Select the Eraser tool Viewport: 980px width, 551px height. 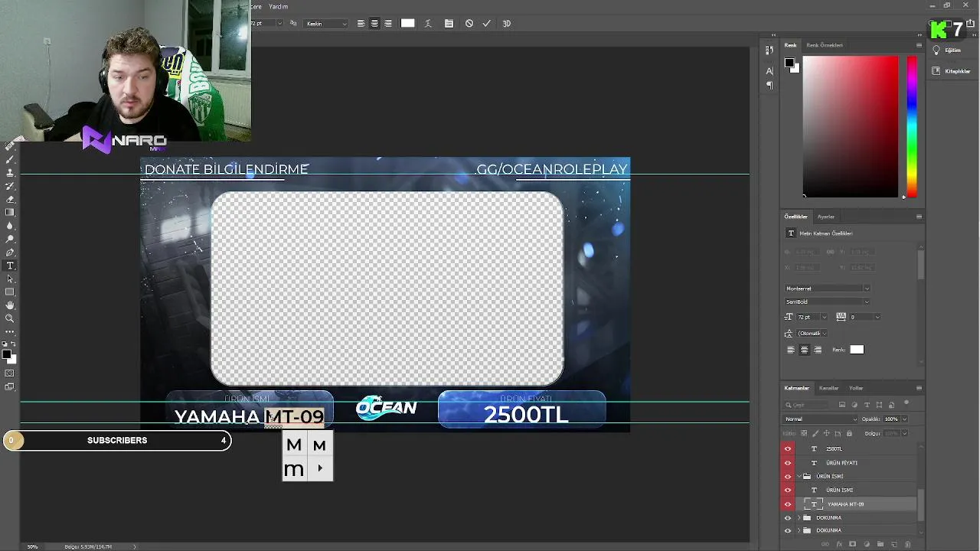pos(10,199)
